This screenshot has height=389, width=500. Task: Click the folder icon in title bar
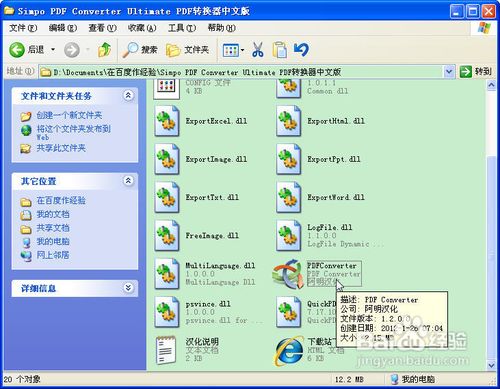click(9, 11)
